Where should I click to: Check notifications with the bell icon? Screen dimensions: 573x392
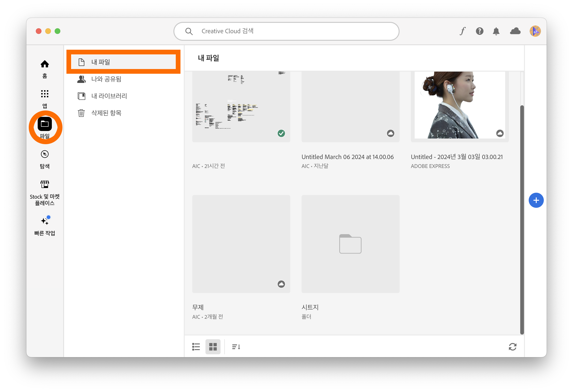496,31
